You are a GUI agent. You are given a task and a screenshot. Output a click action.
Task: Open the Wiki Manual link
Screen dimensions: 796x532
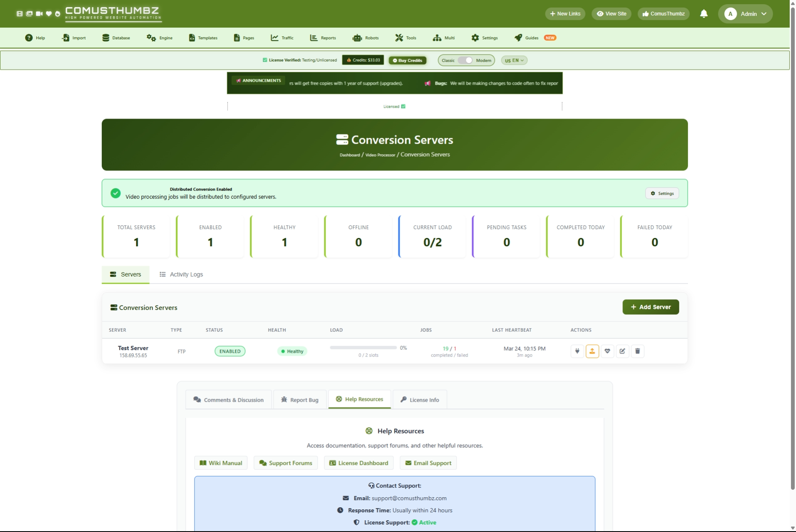[221, 463]
